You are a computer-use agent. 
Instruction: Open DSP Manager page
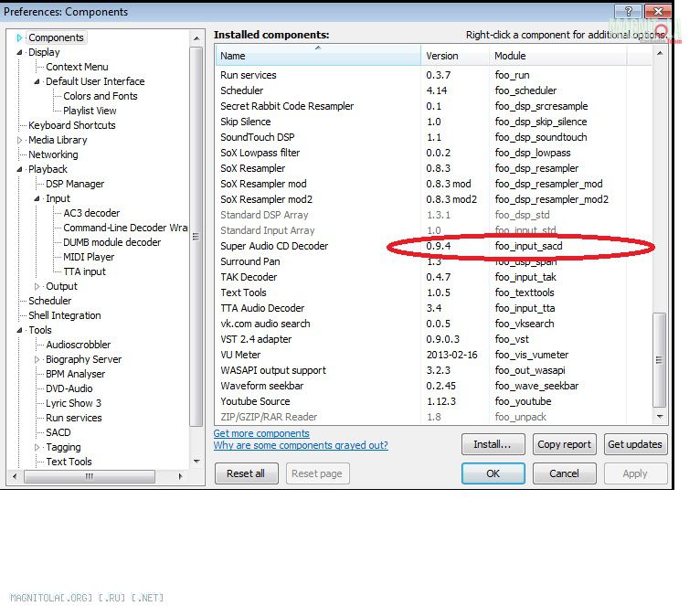click(75, 184)
